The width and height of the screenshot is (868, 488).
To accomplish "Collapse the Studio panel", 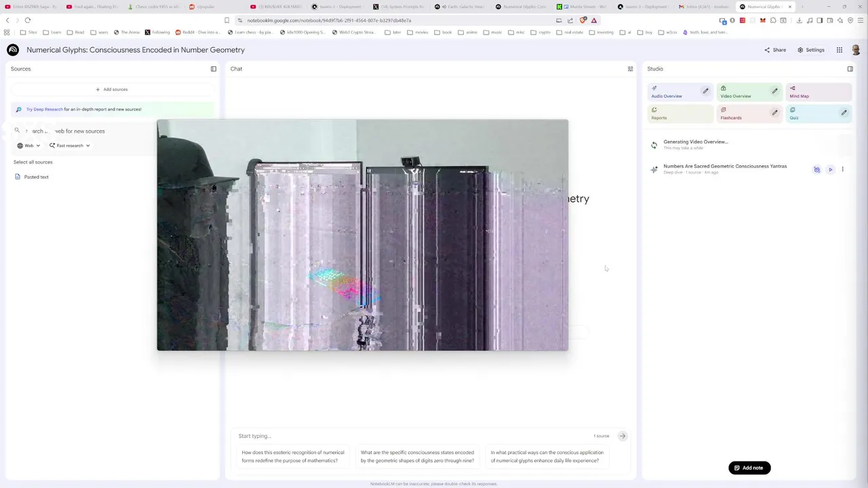I will coord(850,69).
